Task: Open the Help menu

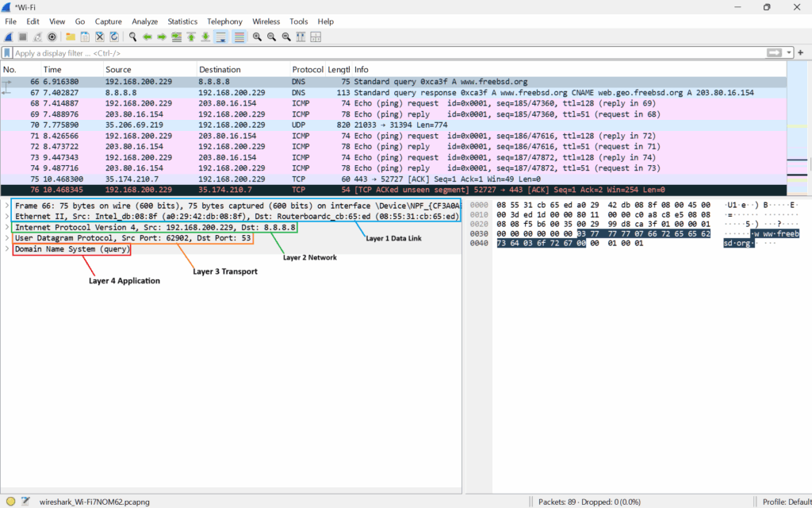Action: coord(325,21)
